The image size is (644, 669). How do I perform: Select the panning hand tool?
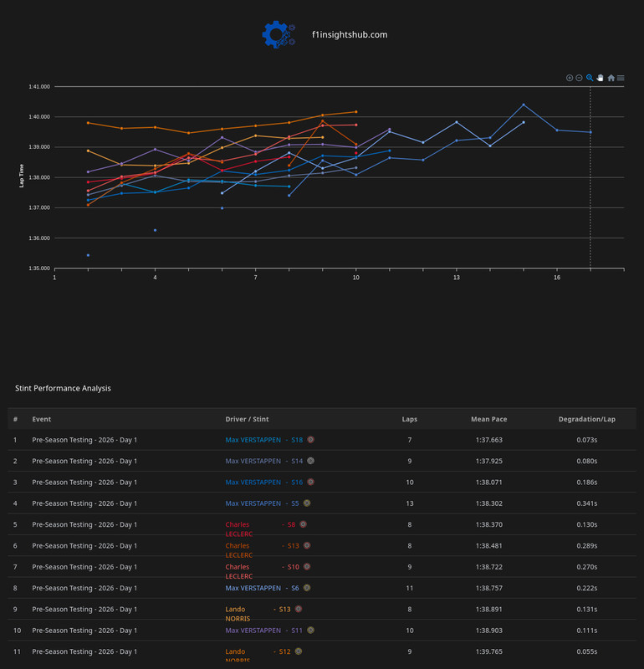(600, 78)
